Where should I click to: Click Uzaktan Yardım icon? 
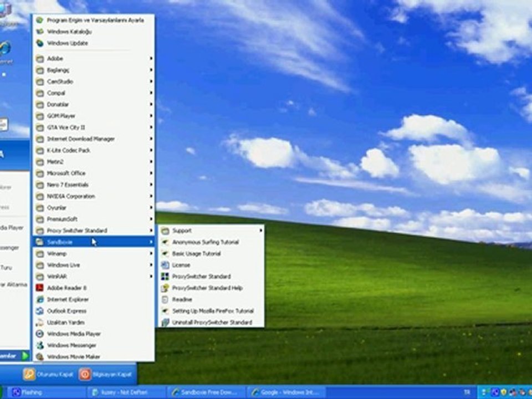(40, 323)
